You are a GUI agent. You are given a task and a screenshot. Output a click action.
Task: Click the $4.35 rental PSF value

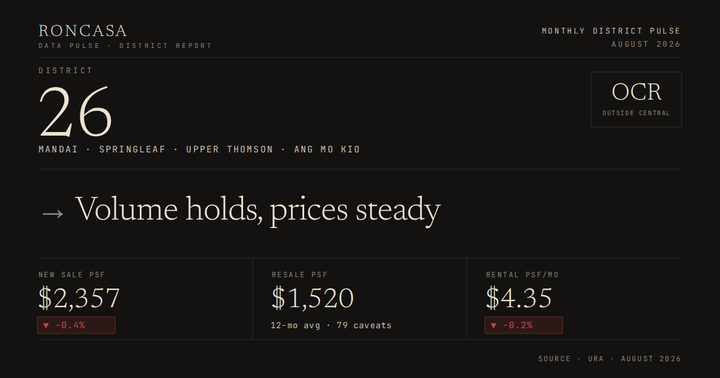click(519, 298)
